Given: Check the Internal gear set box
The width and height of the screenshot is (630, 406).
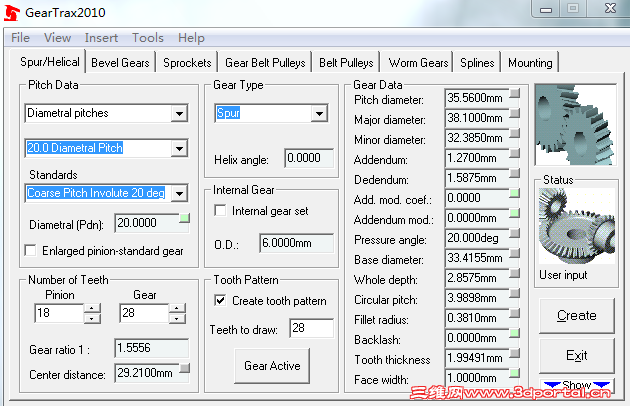Looking at the screenshot, I should point(220,210).
